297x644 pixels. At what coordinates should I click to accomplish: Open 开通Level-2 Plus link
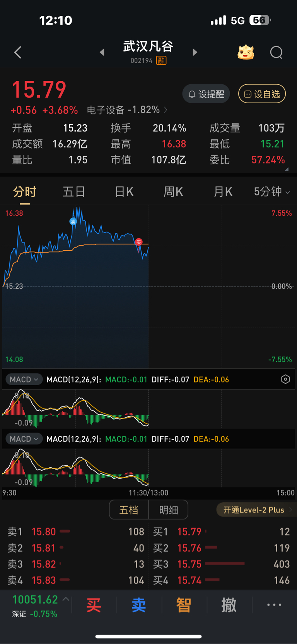(x=256, y=510)
